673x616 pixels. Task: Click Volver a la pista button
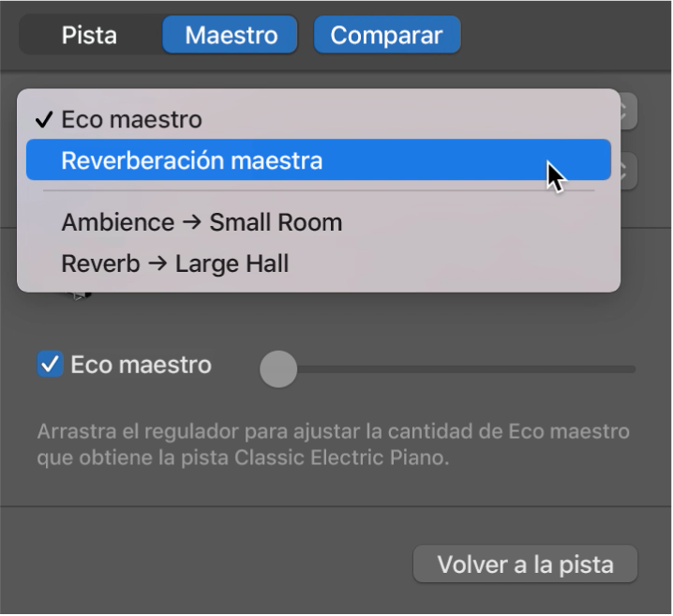click(x=525, y=564)
